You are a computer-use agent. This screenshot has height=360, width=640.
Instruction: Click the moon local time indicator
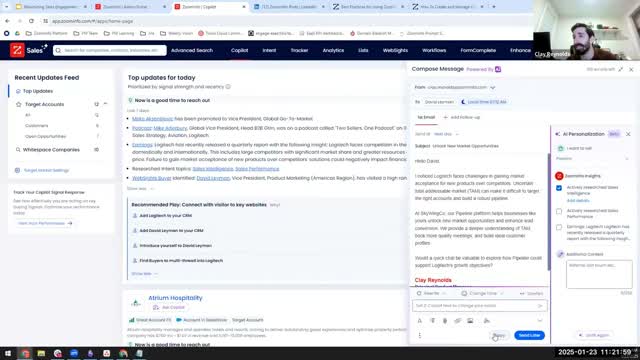(484, 102)
